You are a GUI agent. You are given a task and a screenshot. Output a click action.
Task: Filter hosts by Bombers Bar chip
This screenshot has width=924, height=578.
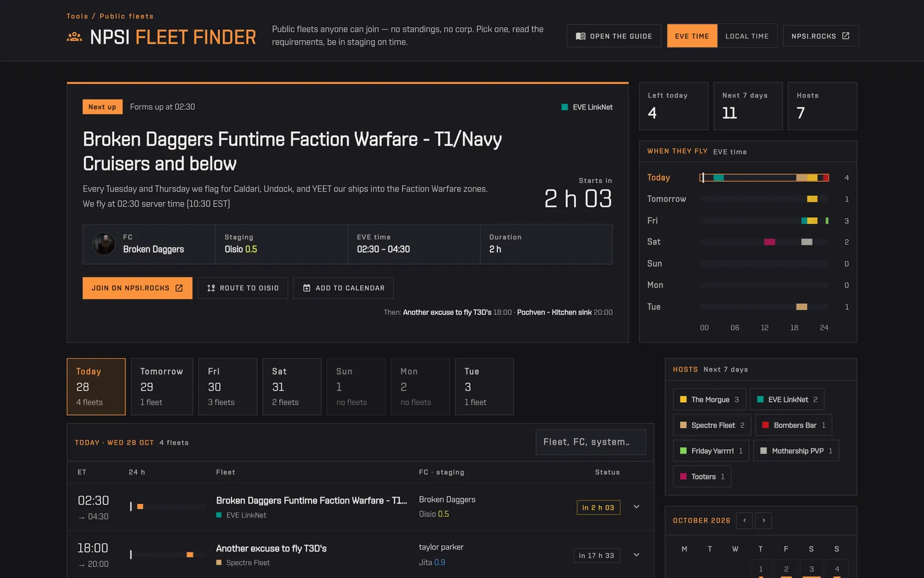[793, 425]
